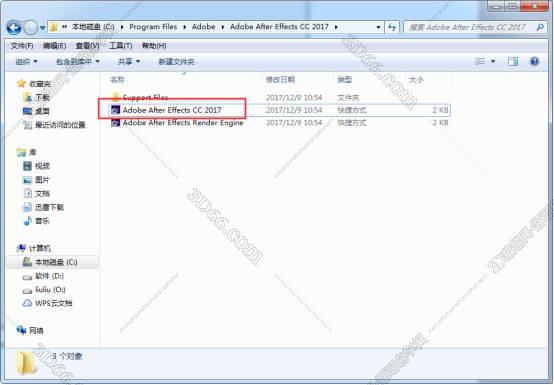Click the network icon beside 网络
The image size is (554, 385).
pos(21,330)
